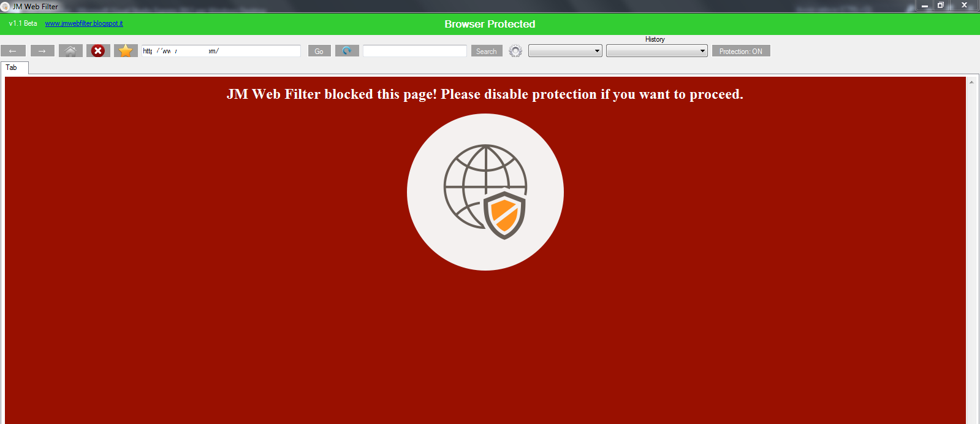Stop loading with the red X icon
Screen dimensions: 980x424
[98, 51]
